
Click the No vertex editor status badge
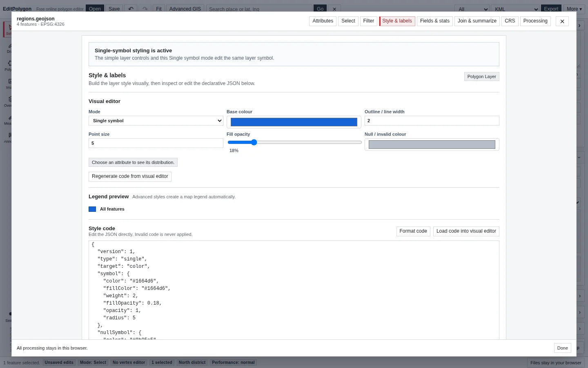tap(129, 363)
